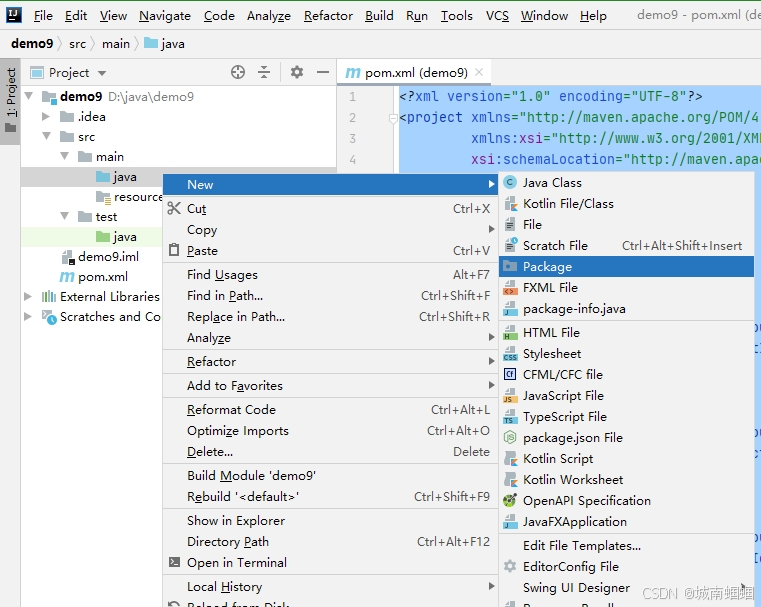Select demo9.iml in project tree
Screen dimensions: 761x607
108,256
